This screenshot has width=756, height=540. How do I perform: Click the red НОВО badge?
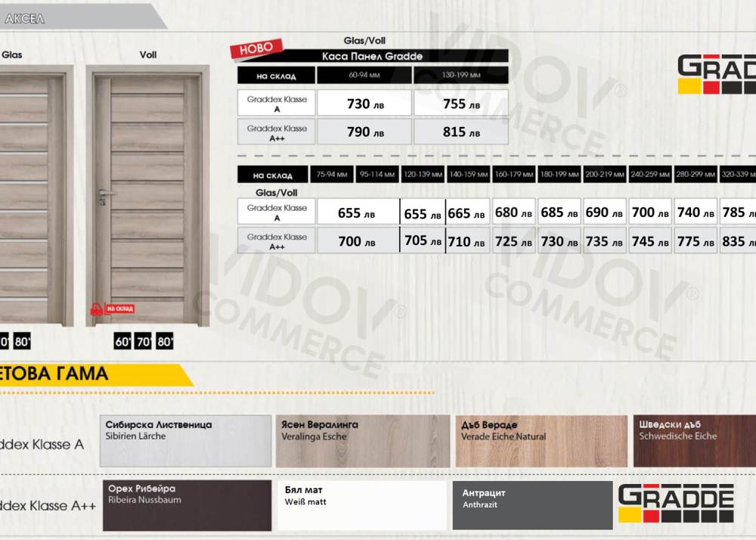coord(255,47)
